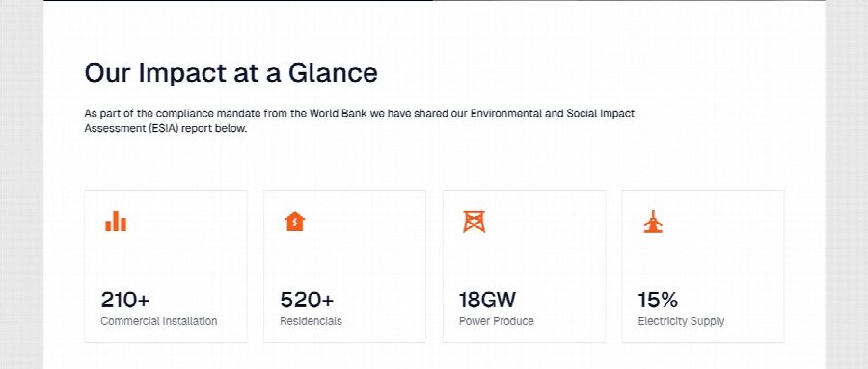Open the Electricity Supply stat card
Screen dimensions: 868x369
tap(702, 266)
